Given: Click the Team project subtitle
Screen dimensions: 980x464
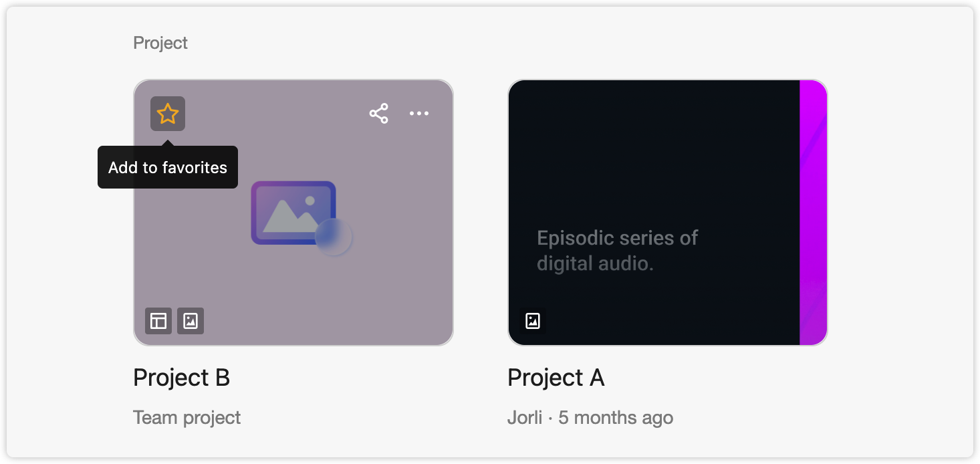Looking at the screenshot, I should pyautogui.click(x=187, y=418).
